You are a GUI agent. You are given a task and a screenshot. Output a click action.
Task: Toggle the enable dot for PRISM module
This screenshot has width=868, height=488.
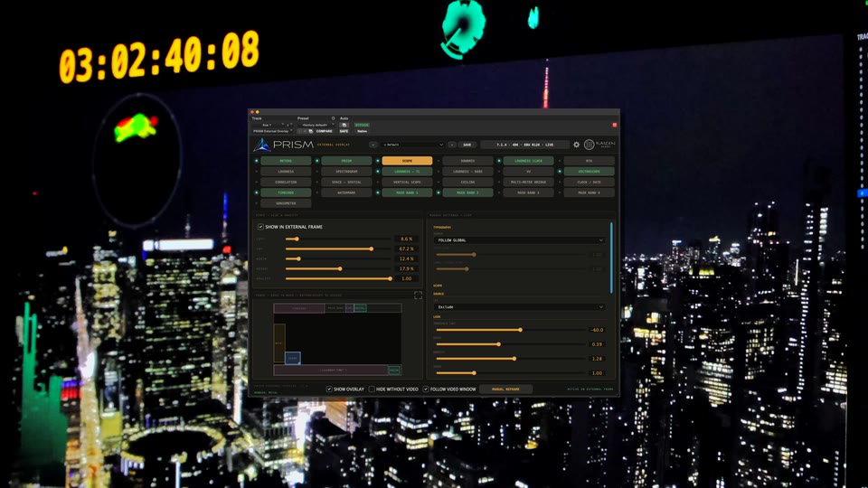[x=317, y=161]
